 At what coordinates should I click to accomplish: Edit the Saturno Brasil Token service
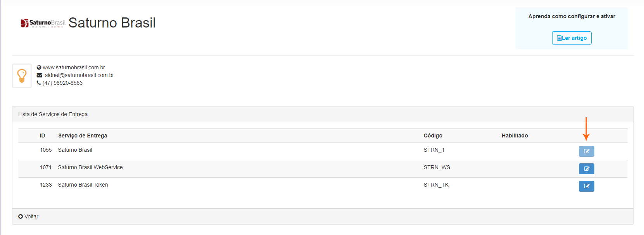pos(586,186)
